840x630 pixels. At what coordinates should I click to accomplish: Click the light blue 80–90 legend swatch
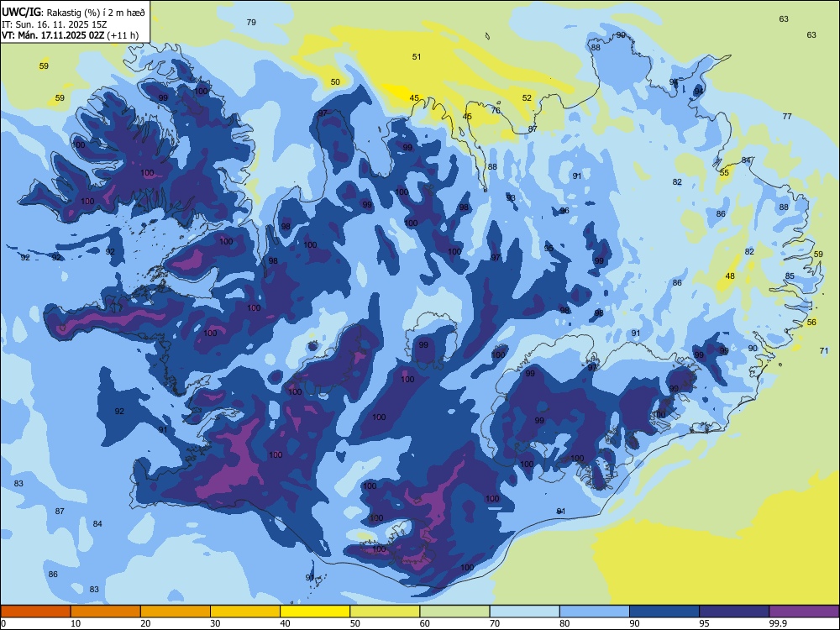coord(595,612)
